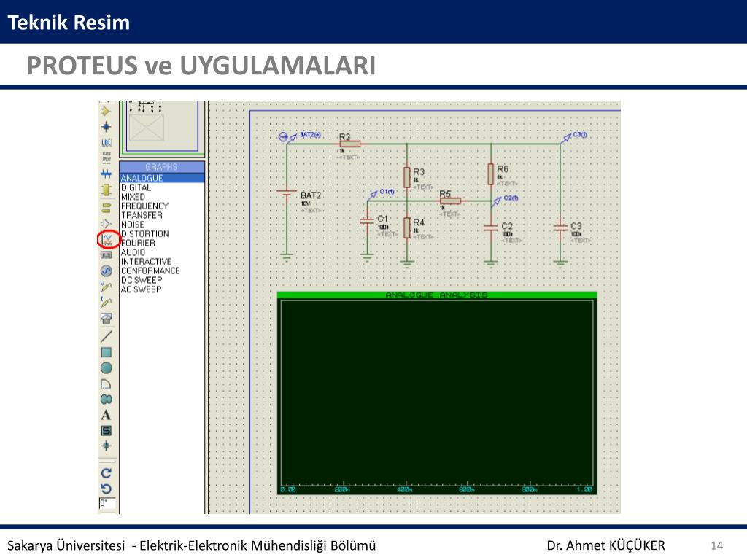The width and height of the screenshot is (747, 560).
Task: Select CONFORMANCE graph type
Action: coord(150,271)
